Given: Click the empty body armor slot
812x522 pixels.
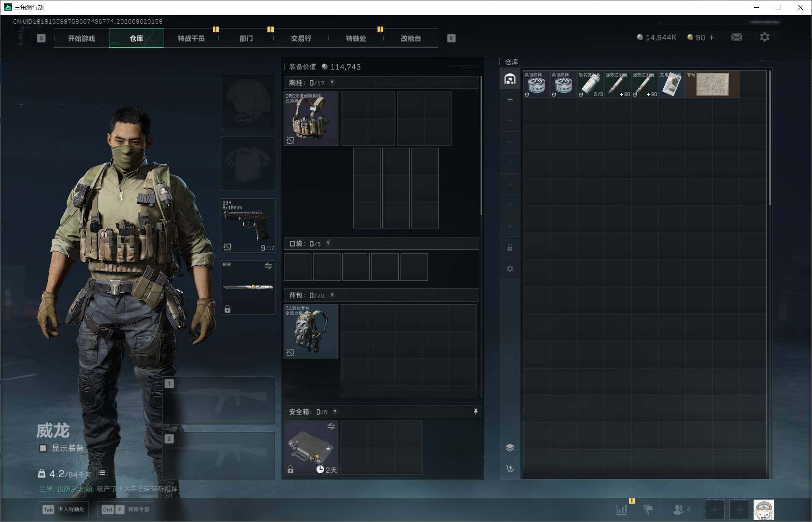Looking at the screenshot, I should click(248, 164).
